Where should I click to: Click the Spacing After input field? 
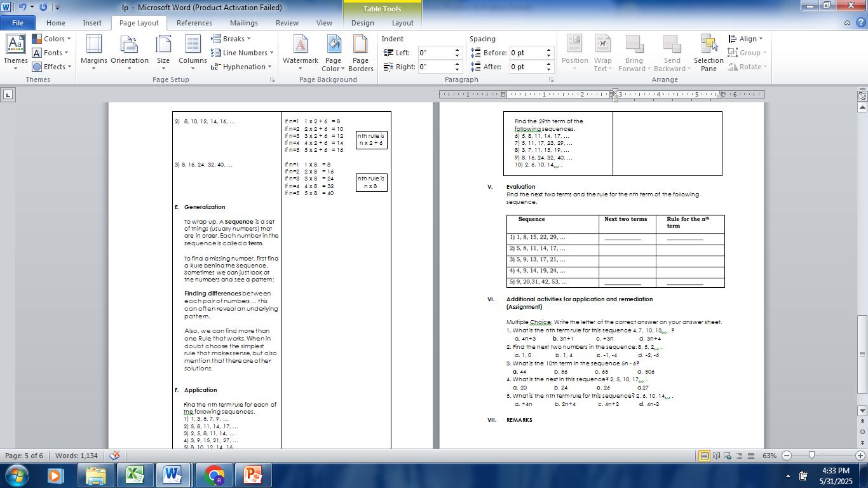(527, 67)
